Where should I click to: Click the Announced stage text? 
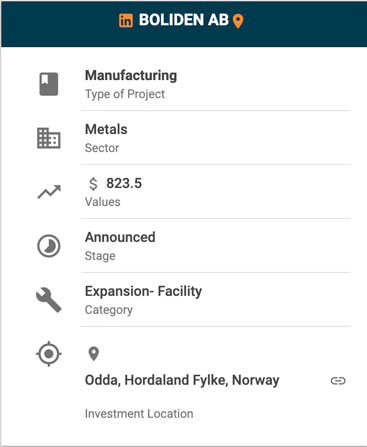(120, 237)
